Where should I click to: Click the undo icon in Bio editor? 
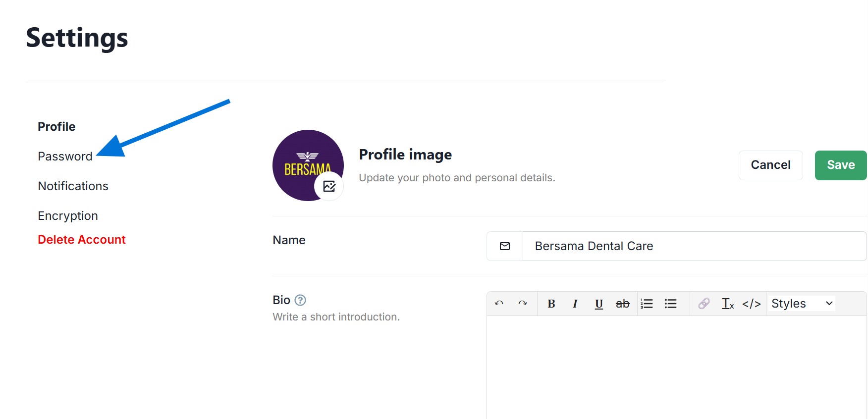pos(499,304)
